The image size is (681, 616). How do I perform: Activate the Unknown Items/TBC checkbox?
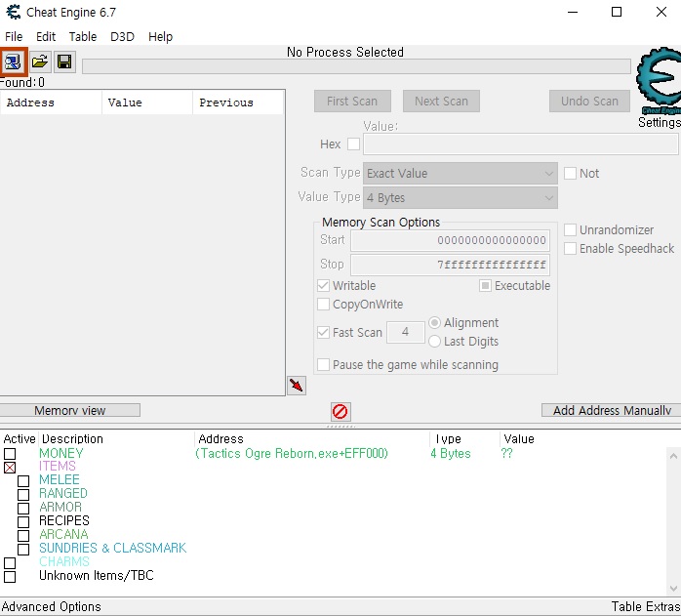coord(10,577)
